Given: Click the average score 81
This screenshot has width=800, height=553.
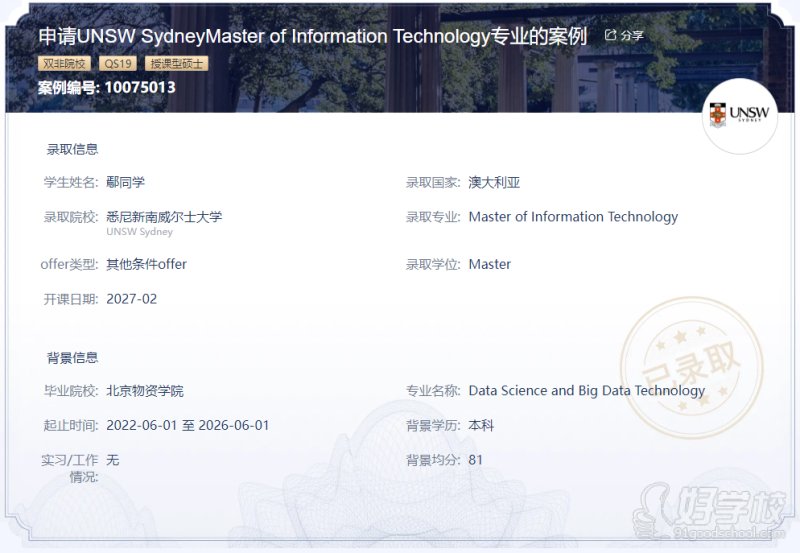Looking at the screenshot, I should tap(476, 460).
